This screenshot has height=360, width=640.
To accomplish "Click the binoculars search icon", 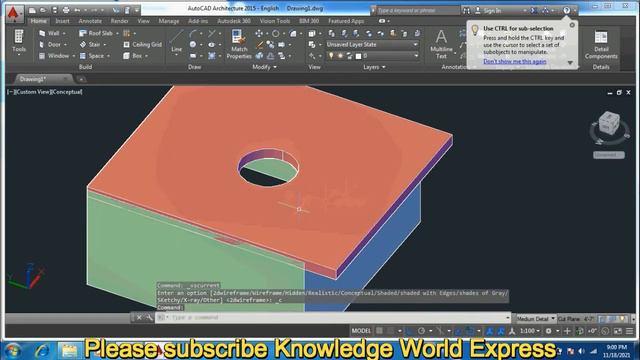I will pos(467,11).
